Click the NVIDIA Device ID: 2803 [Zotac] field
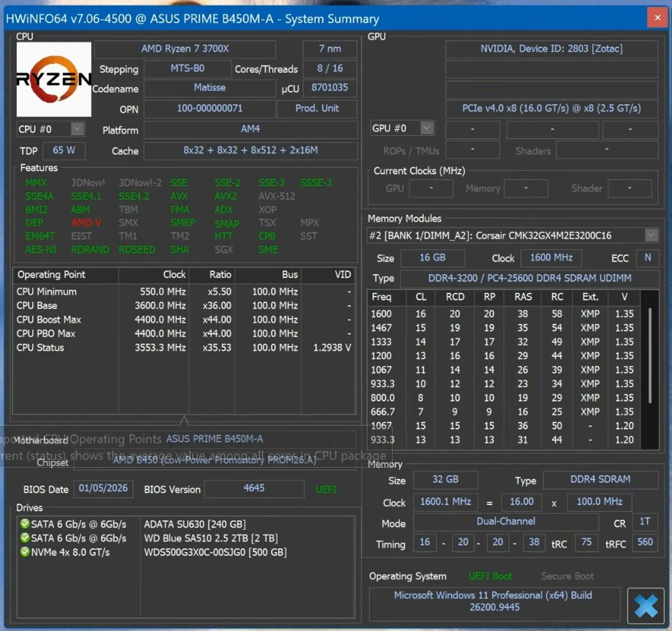Viewport: 672px width, 631px height. tap(552, 49)
